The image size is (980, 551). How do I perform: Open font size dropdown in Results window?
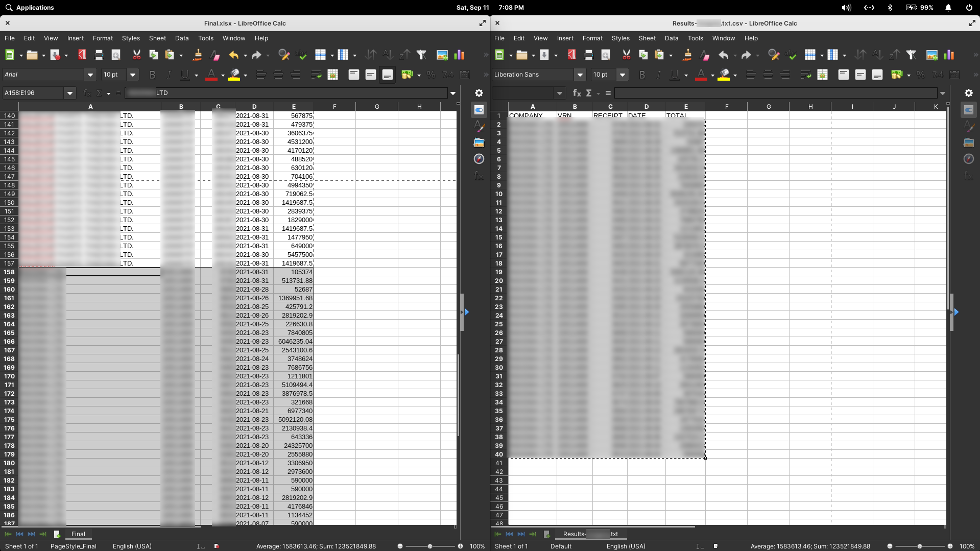622,75
